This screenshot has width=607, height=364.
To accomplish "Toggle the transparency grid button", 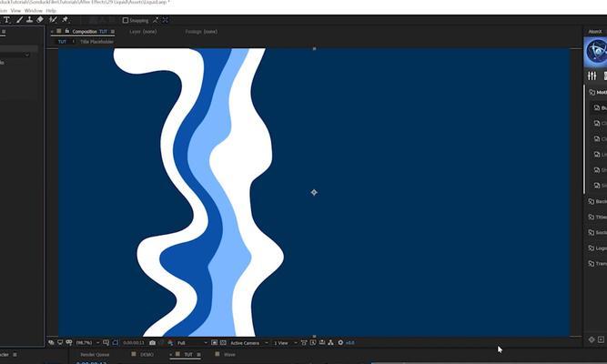I will (x=223, y=343).
